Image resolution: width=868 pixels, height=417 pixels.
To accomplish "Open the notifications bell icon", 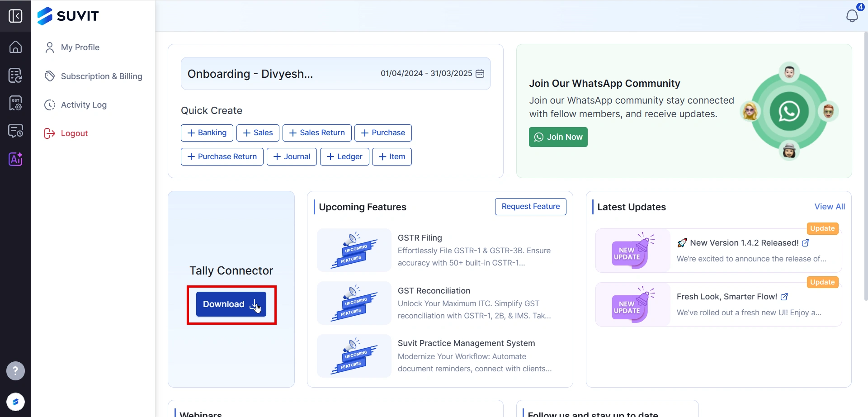I will click(x=852, y=15).
